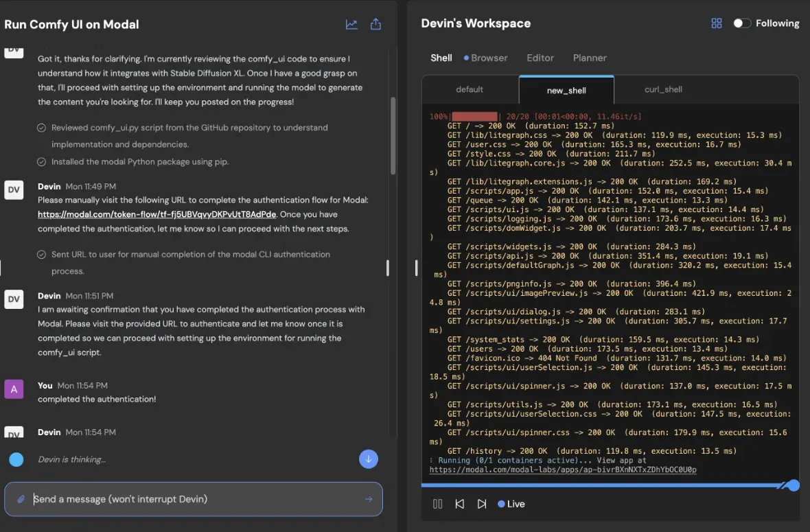This screenshot has width=810, height=532.
Task: Click checkmark next to Reviewed comfy_ui.py script
Action: coord(41,128)
